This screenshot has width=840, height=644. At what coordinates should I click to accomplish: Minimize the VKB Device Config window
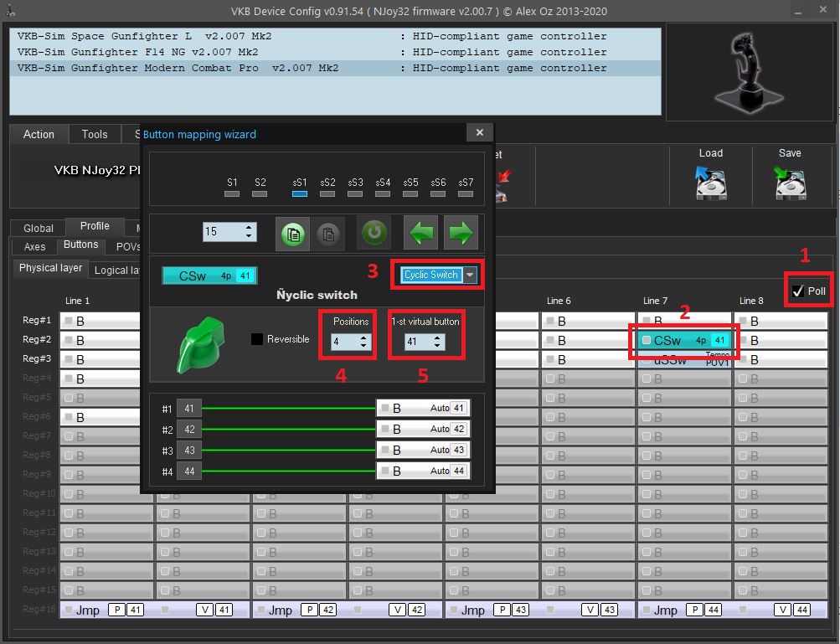pyautogui.click(x=798, y=11)
